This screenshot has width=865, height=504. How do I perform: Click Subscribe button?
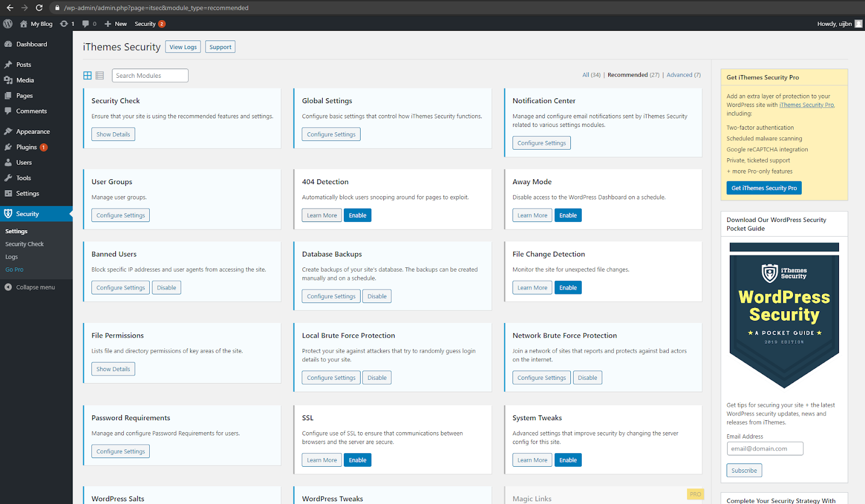[x=744, y=471]
